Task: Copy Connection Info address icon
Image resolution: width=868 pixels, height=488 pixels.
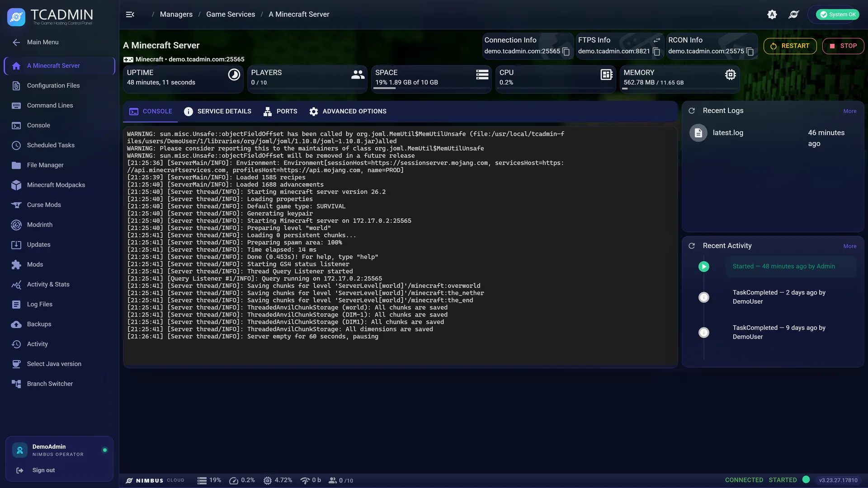Action: [x=566, y=52]
